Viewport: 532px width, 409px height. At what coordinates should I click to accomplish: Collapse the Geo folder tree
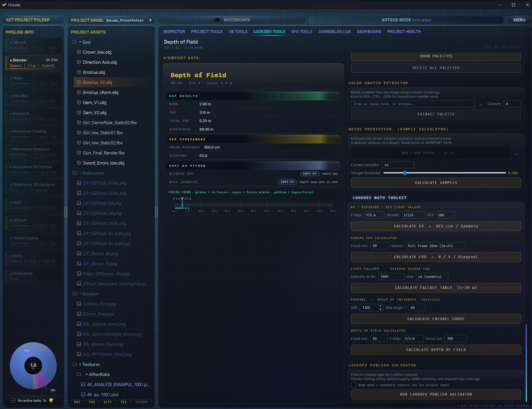(80, 42)
